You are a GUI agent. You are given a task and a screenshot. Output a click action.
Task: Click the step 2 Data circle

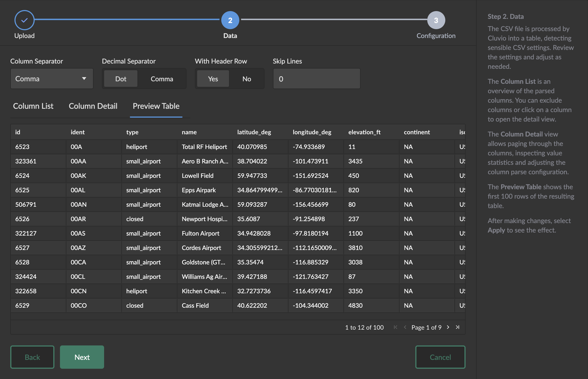pyautogui.click(x=230, y=20)
